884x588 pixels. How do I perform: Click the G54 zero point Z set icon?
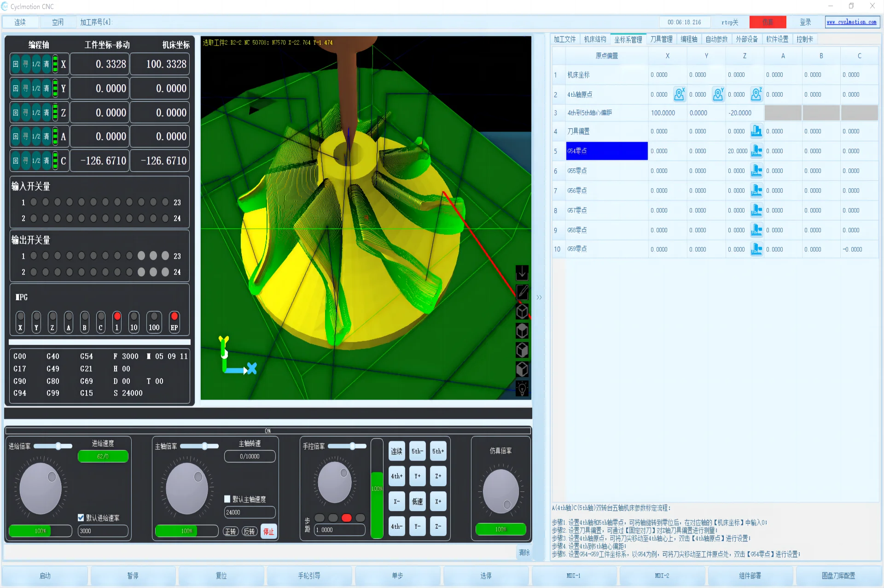756,151
